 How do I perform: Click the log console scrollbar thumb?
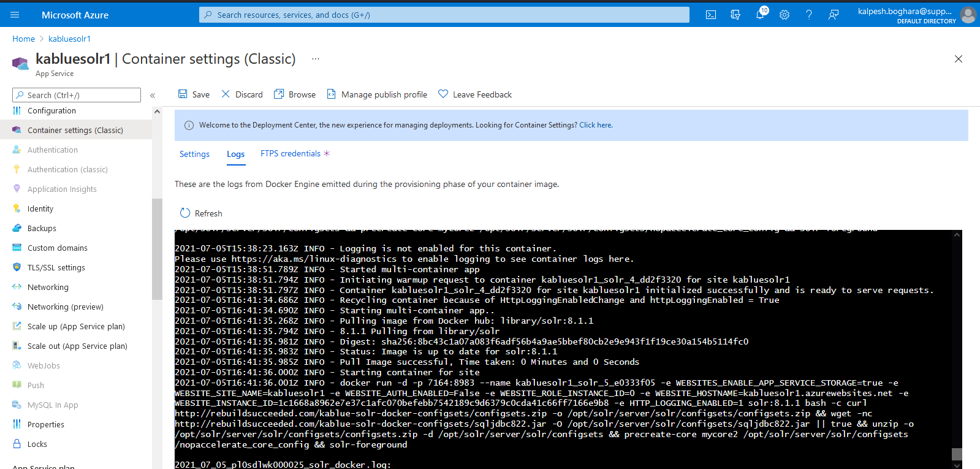tap(957, 454)
